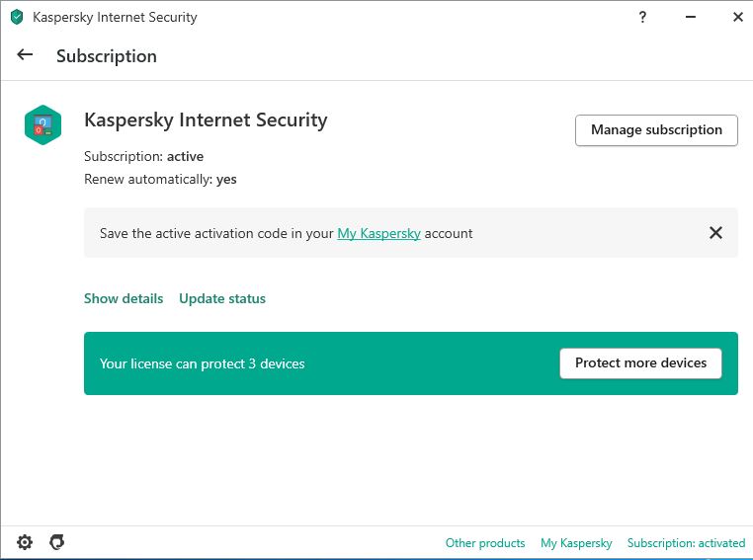Click the 'Renew automatically: yes' status text
The height and width of the screenshot is (560, 753).
pyautogui.click(x=160, y=179)
